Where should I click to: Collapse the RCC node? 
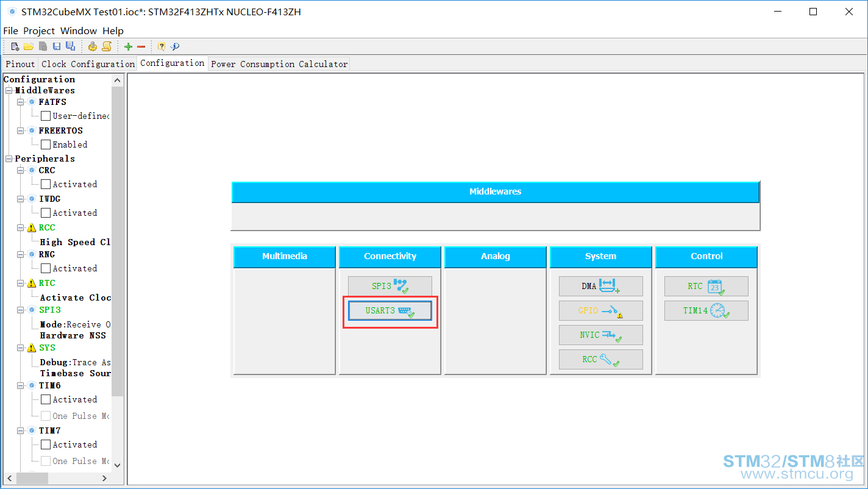[x=21, y=227]
